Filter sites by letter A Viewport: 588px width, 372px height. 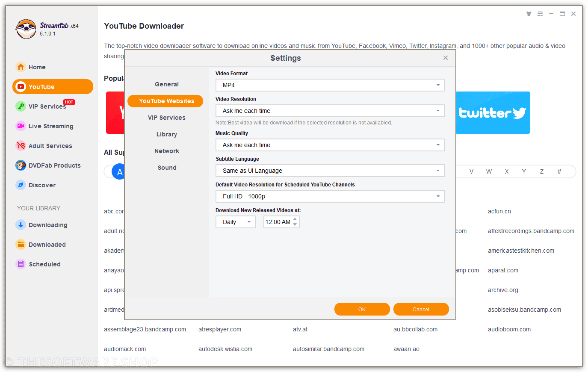coord(118,171)
